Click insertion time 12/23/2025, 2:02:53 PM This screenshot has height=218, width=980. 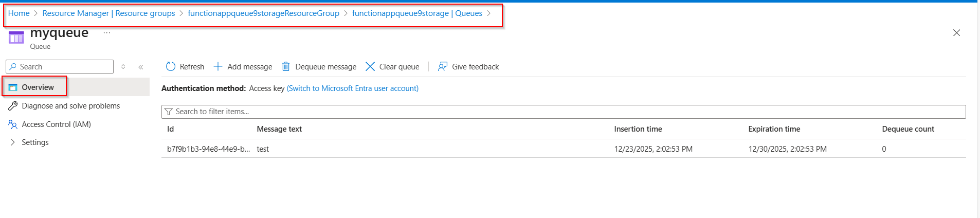click(x=653, y=149)
